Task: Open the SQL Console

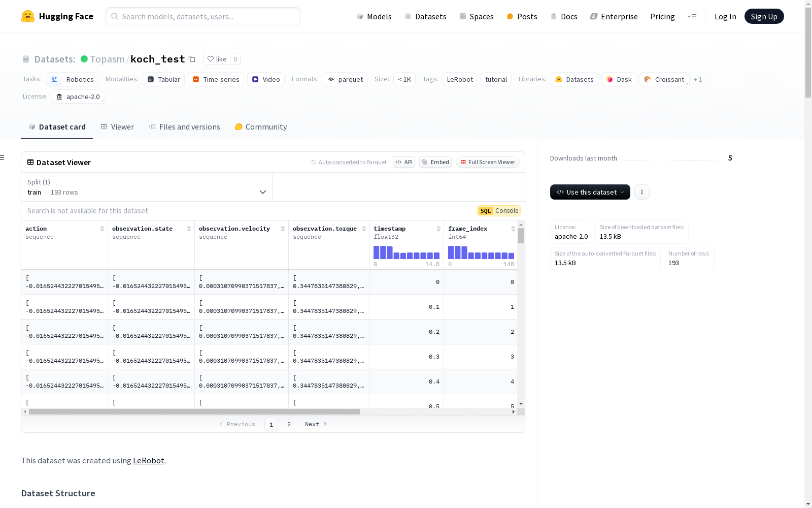Action: pos(499,211)
